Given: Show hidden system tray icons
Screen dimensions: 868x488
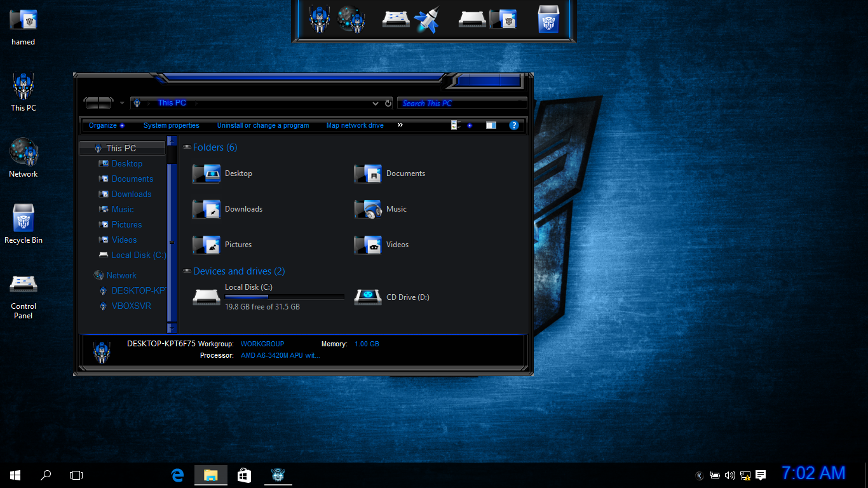Looking at the screenshot, I should [x=700, y=475].
